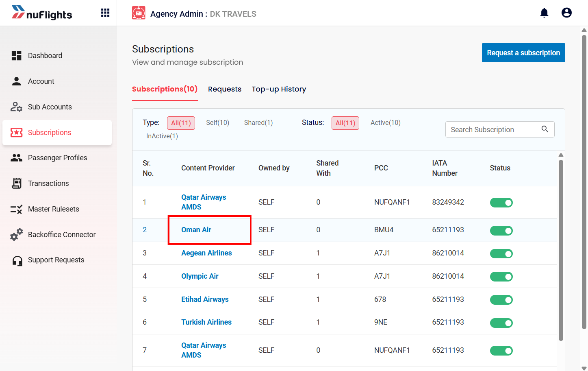This screenshot has height=371, width=588.
Task: Open user profile icon
Action: coord(566,13)
